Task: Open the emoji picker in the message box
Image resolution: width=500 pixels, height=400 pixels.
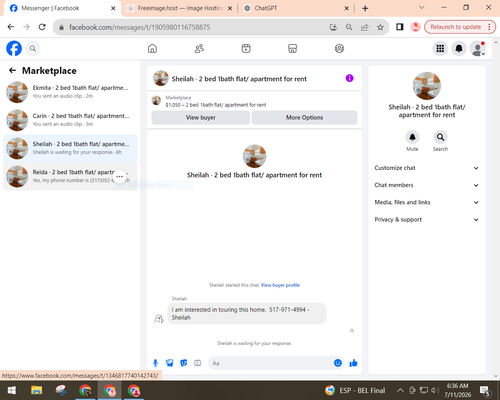Action: click(x=338, y=363)
